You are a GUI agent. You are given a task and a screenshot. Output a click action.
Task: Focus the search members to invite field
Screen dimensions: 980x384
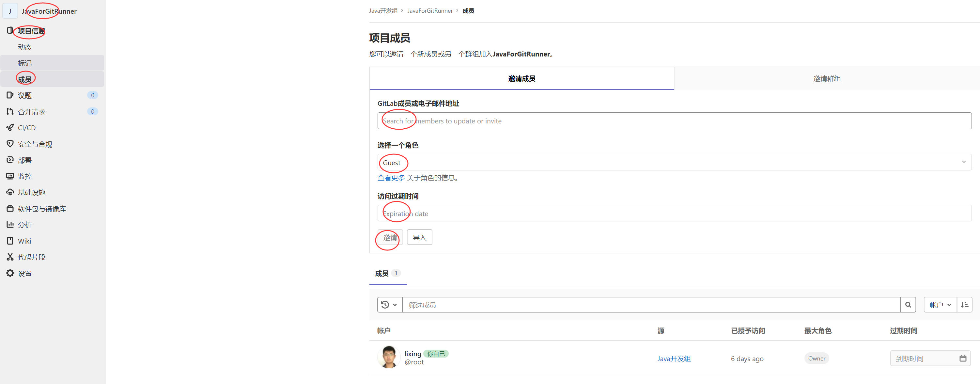coord(674,120)
